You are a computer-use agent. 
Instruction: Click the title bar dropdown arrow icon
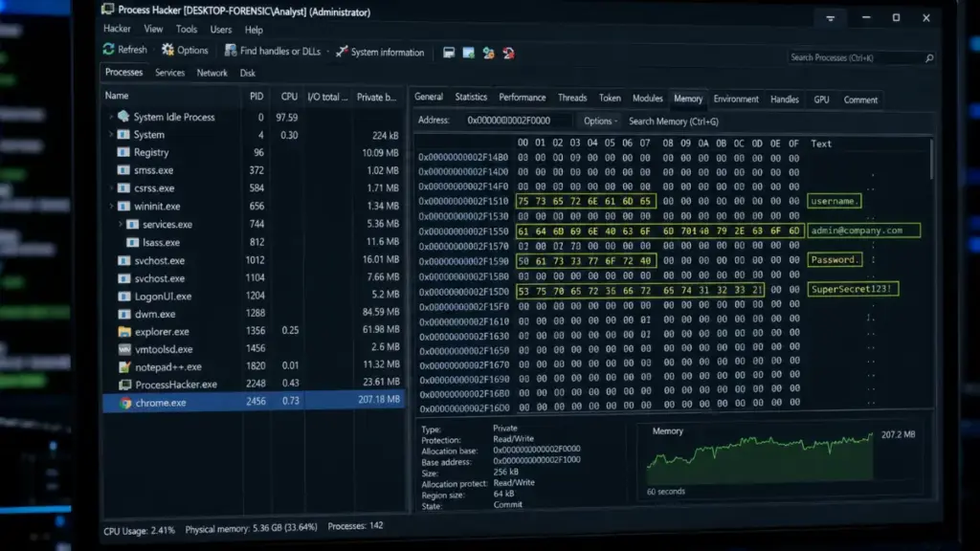(830, 19)
